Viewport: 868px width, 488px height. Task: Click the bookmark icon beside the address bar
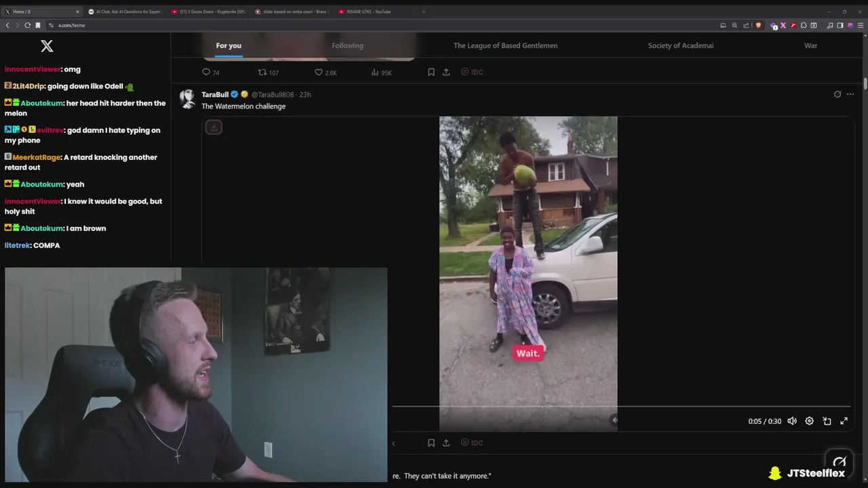[38, 25]
